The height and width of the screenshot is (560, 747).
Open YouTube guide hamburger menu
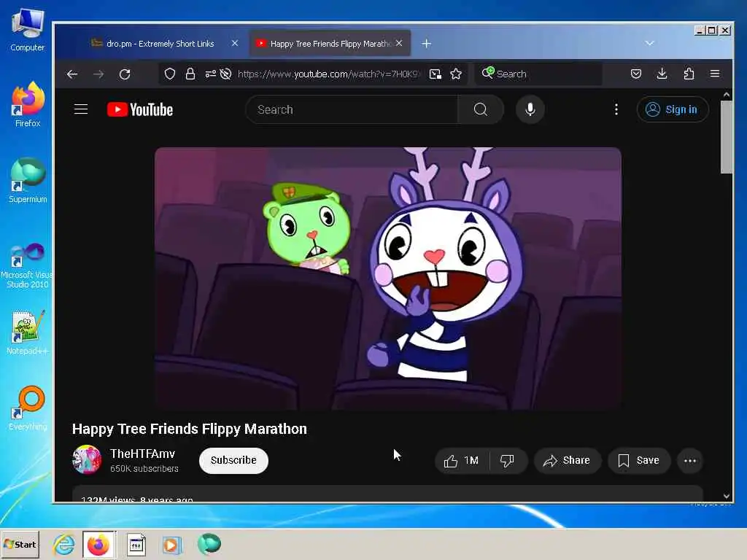coord(81,109)
